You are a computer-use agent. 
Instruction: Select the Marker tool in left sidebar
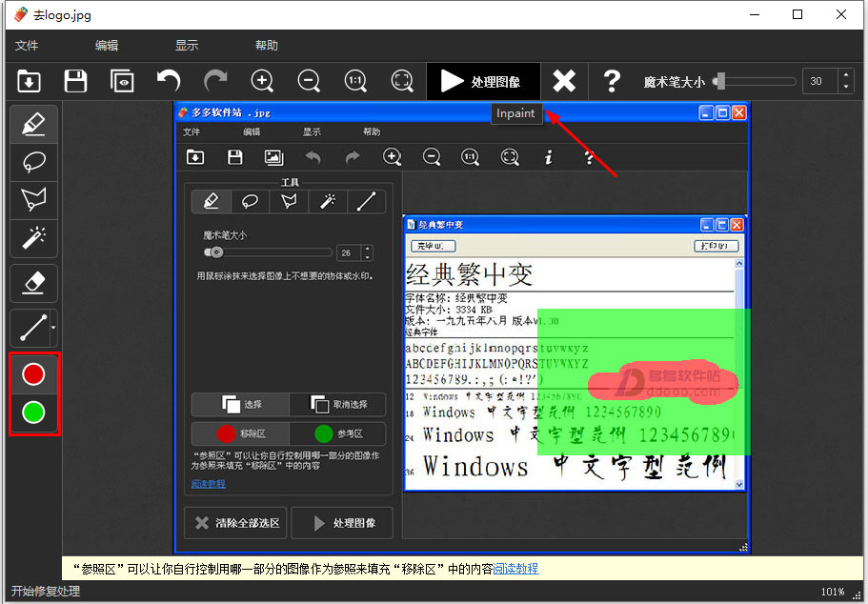pyautogui.click(x=33, y=124)
